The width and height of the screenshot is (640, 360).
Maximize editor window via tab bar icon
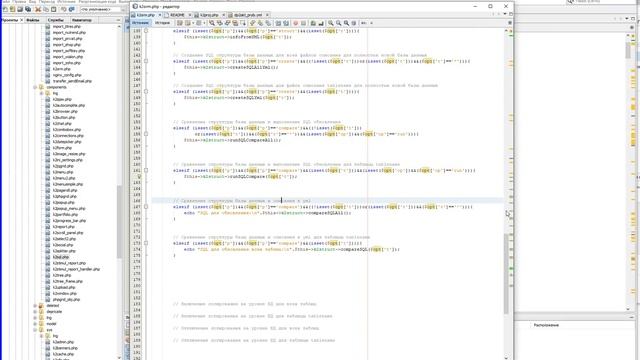click(x=511, y=14)
